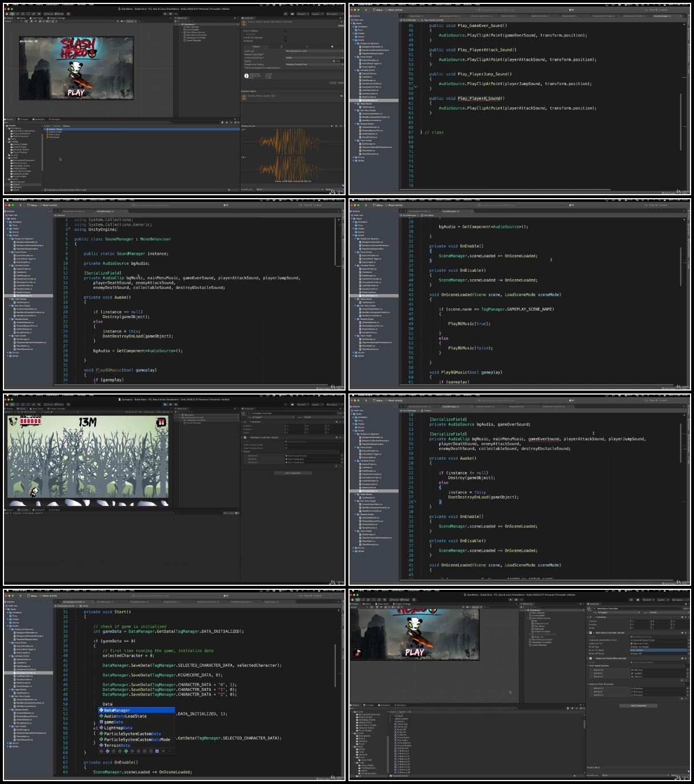
Task: Click Hierarchy plus icon in audio waveform Unity window
Action: (175, 21)
